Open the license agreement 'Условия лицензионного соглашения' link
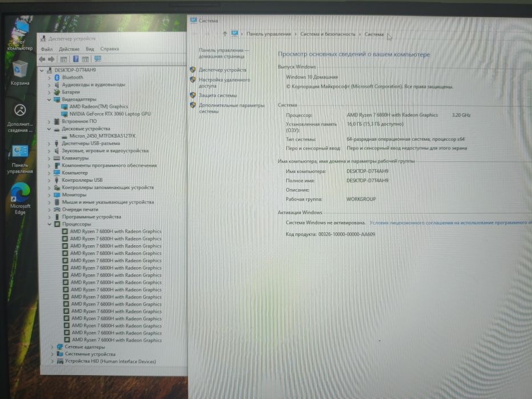 450,222
